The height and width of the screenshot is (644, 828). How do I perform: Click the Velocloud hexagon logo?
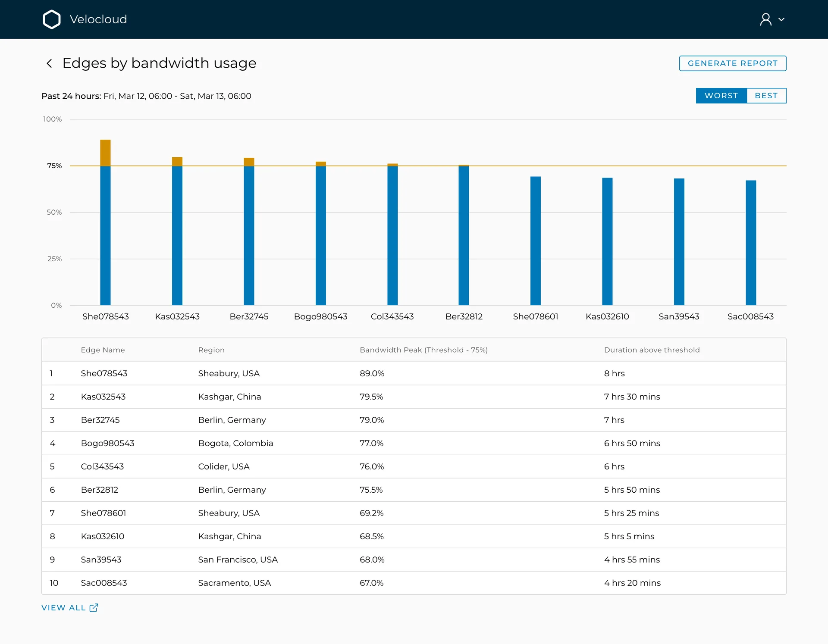click(x=52, y=19)
